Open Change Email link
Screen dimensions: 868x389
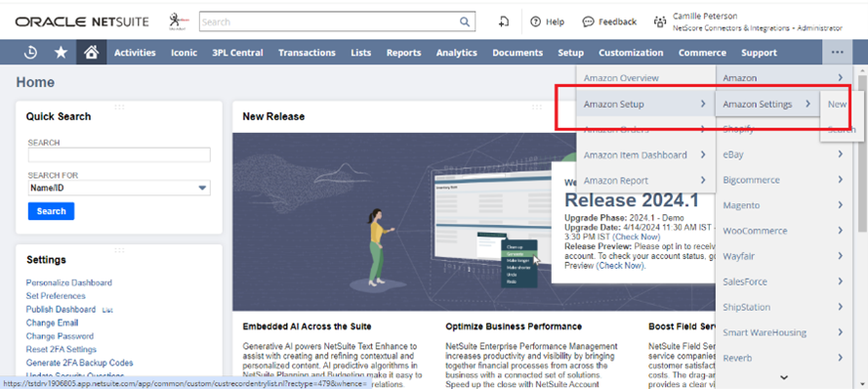52,323
